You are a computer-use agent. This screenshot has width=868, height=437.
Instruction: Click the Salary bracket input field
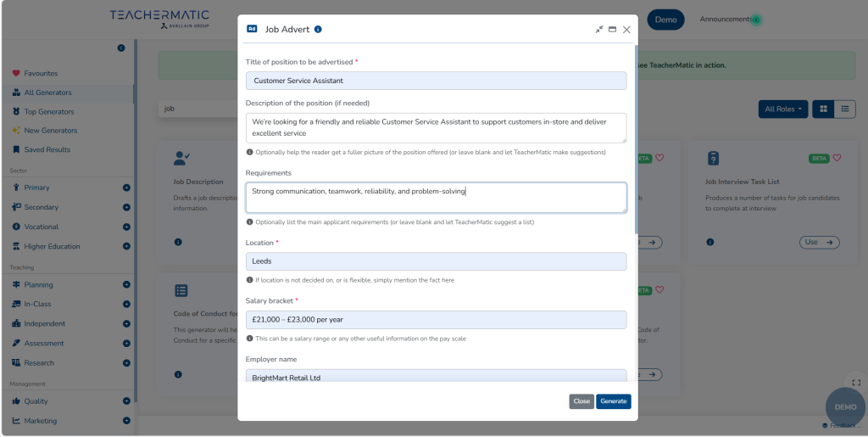tap(437, 320)
